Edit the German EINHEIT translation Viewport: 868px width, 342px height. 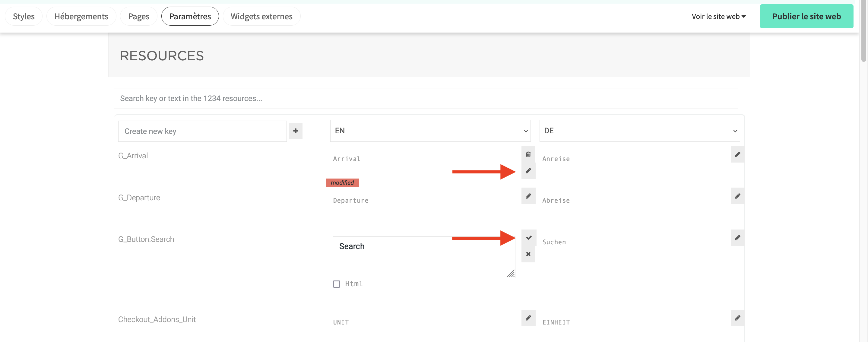coord(737,318)
